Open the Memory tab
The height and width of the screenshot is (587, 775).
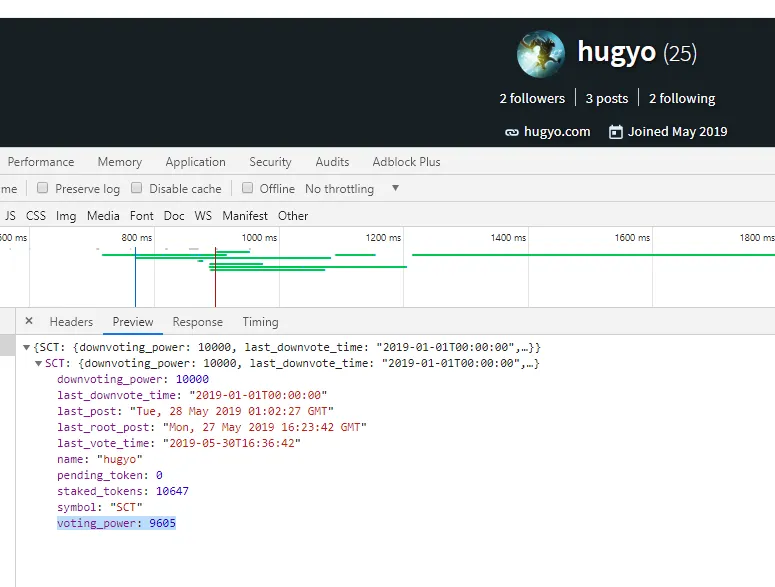[x=120, y=162]
